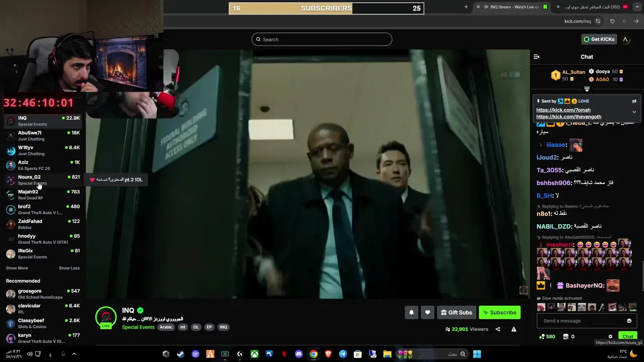Screen dimensions: 644x362
Task: Select the EP tag
Action: tap(209, 327)
